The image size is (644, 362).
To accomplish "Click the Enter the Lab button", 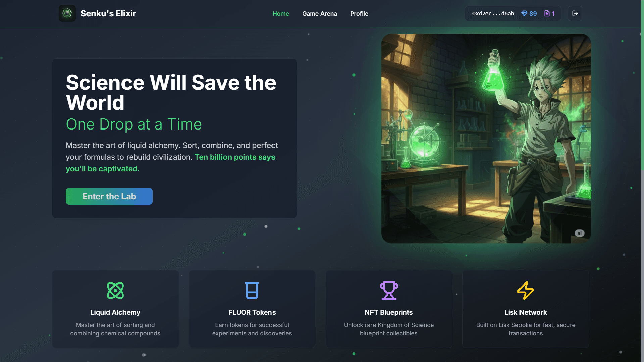I will [109, 196].
